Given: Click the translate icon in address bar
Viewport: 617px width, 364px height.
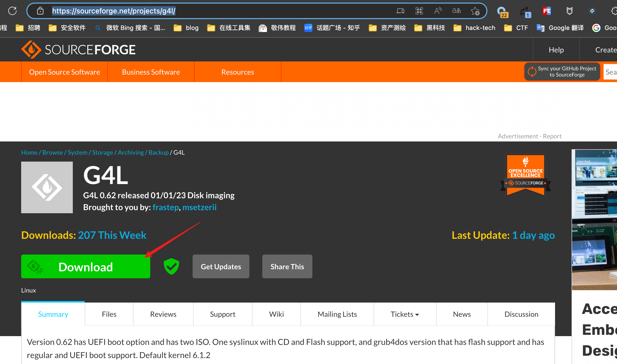Looking at the screenshot, I should (x=456, y=11).
